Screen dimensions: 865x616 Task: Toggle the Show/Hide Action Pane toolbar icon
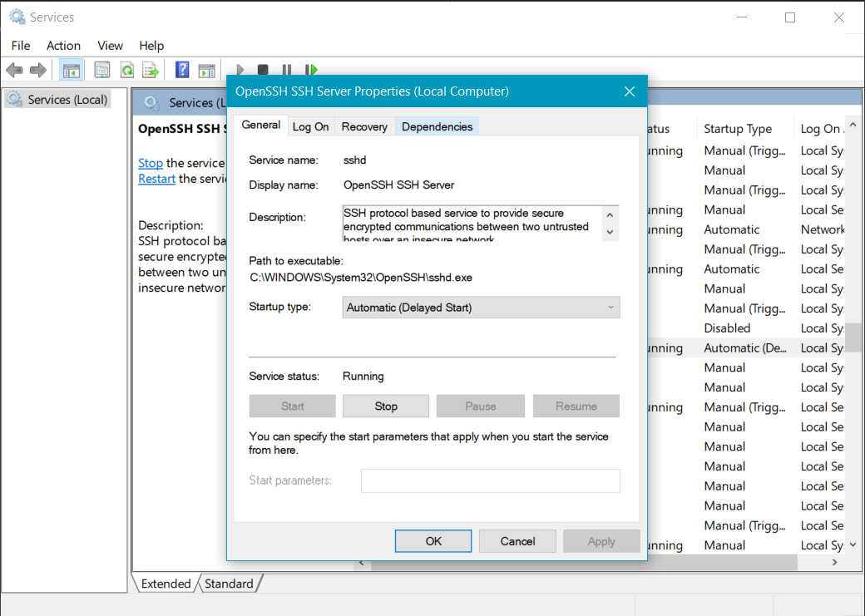(207, 70)
